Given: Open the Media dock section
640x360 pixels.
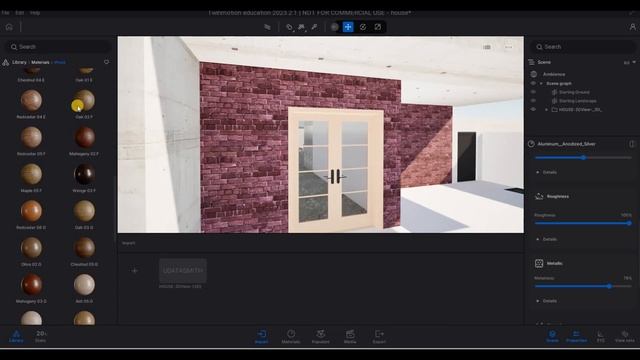Looking at the screenshot, I should pyautogui.click(x=350, y=337).
